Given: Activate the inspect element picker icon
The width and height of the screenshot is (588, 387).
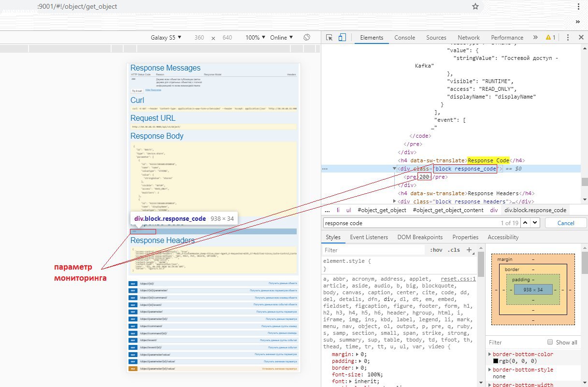Looking at the screenshot, I should 330,37.
